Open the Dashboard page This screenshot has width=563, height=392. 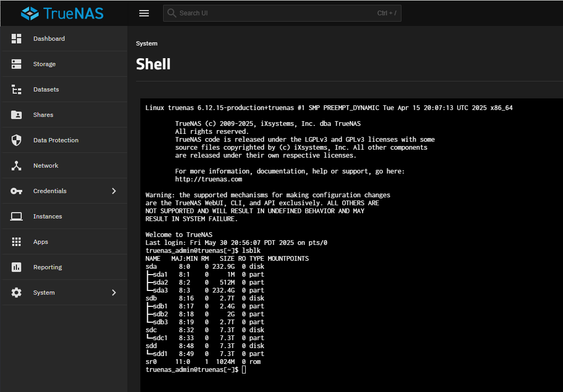(x=64, y=39)
